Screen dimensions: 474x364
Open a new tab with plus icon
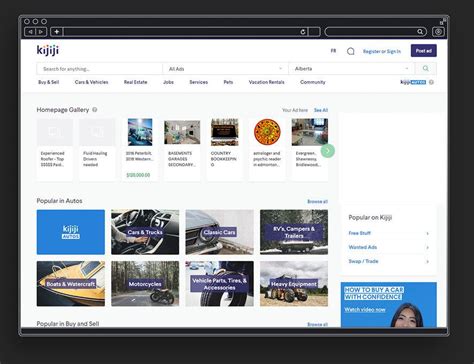(x=57, y=32)
